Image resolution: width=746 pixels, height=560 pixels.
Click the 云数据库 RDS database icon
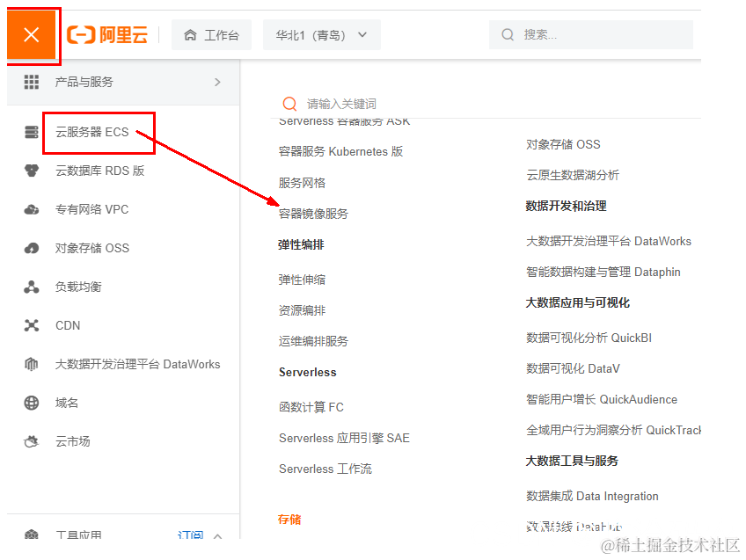pyautogui.click(x=32, y=171)
